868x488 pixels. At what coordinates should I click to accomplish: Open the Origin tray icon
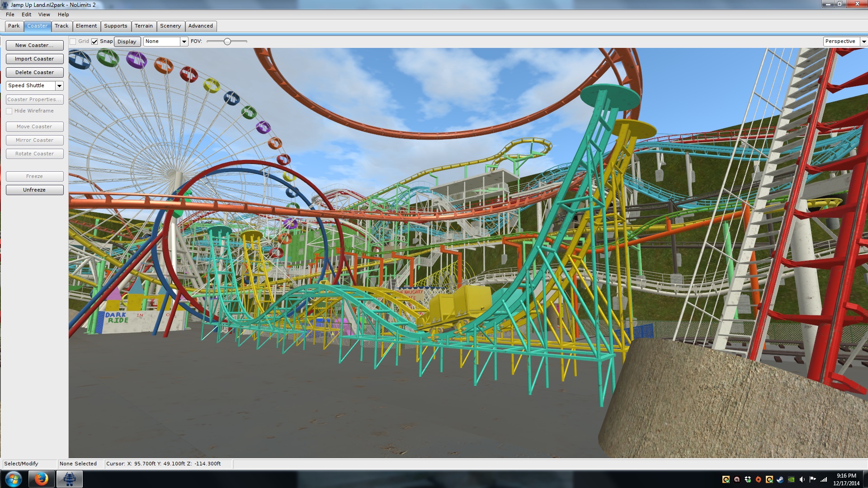click(x=758, y=479)
